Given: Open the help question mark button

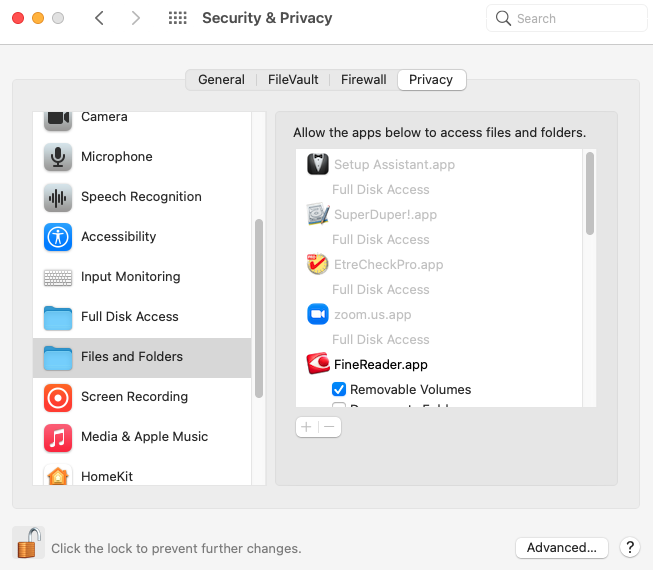Looking at the screenshot, I should [x=629, y=547].
